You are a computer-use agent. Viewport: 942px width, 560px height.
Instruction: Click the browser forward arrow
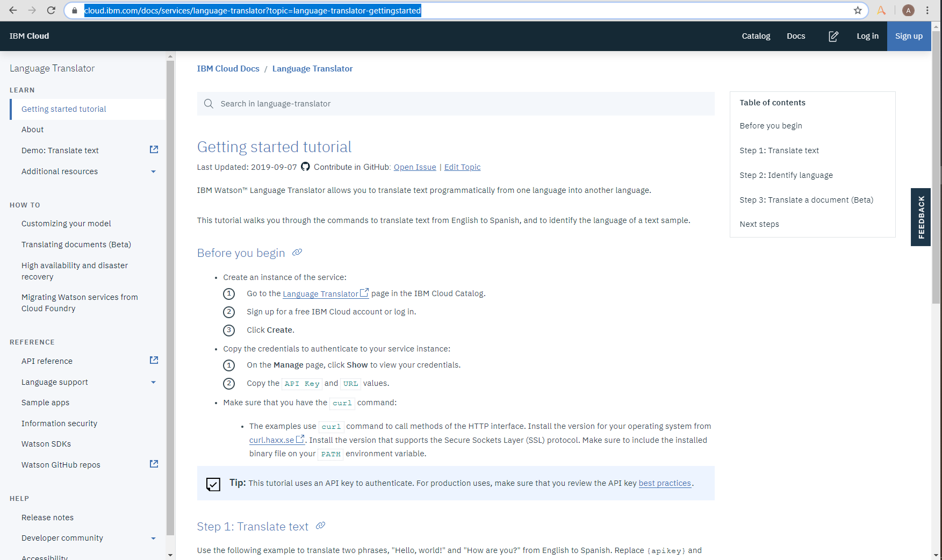click(x=32, y=10)
